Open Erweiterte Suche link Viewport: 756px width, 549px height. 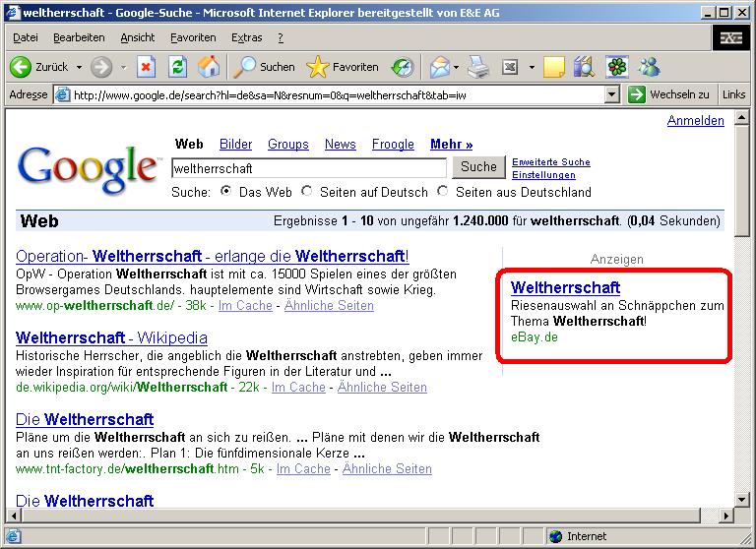[x=550, y=162]
